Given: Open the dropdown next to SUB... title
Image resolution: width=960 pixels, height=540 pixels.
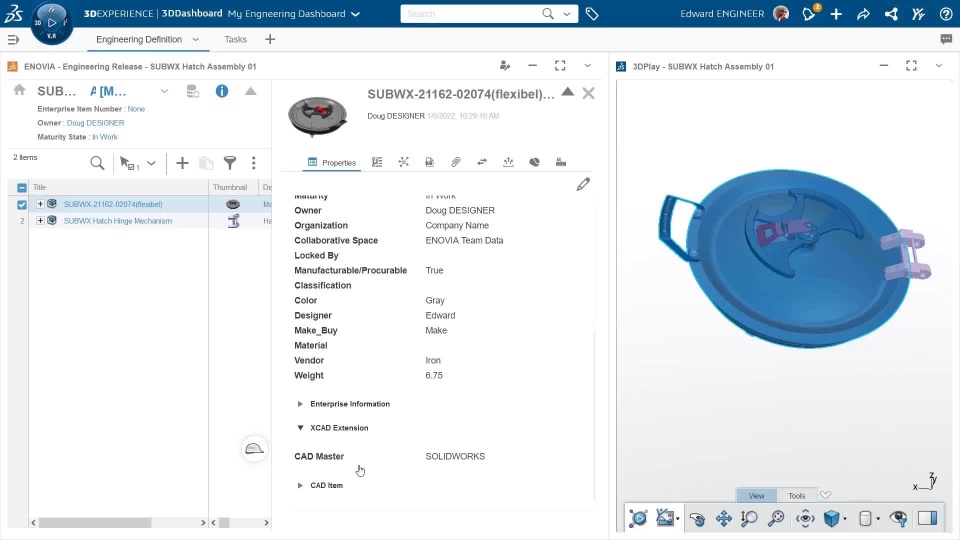Looking at the screenshot, I should coord(164,91).
